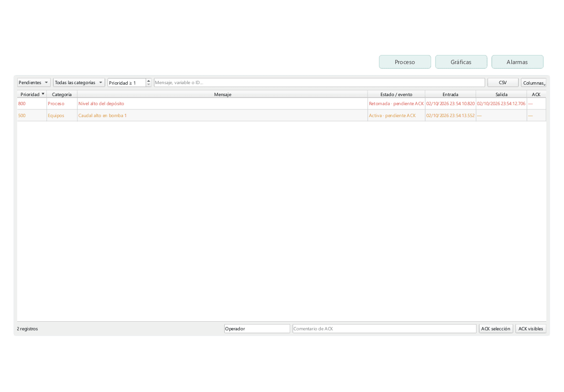Open the Proceso view button
Viewport: 564px width, 392px height.
405,62
